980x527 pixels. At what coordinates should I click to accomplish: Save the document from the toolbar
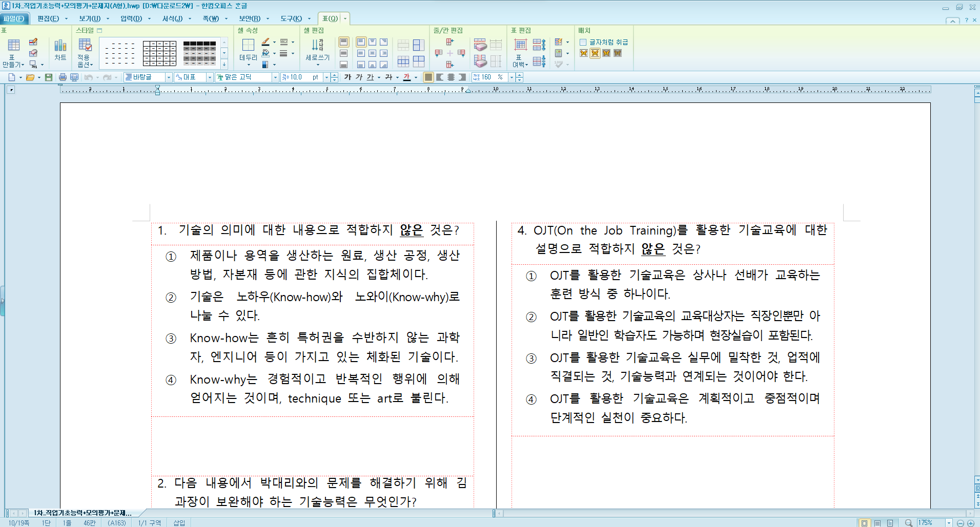click(48, 77)
